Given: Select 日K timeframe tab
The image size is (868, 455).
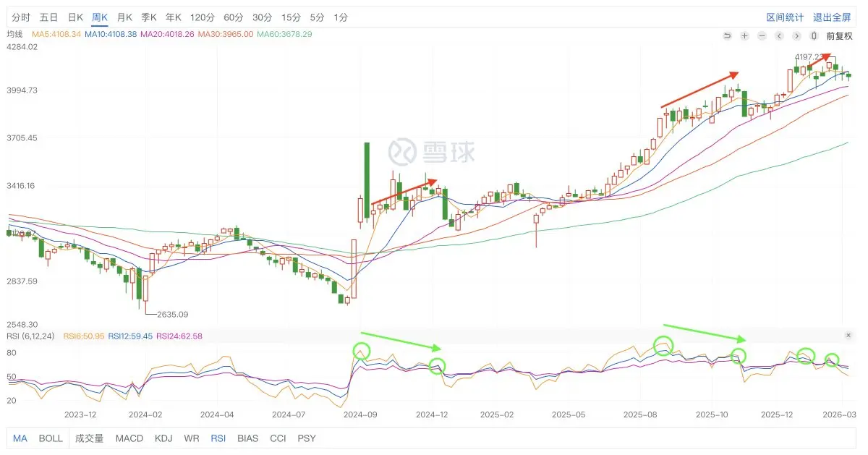Looking at the screenshot, I should pyautogui.click(x=75, y=17).
